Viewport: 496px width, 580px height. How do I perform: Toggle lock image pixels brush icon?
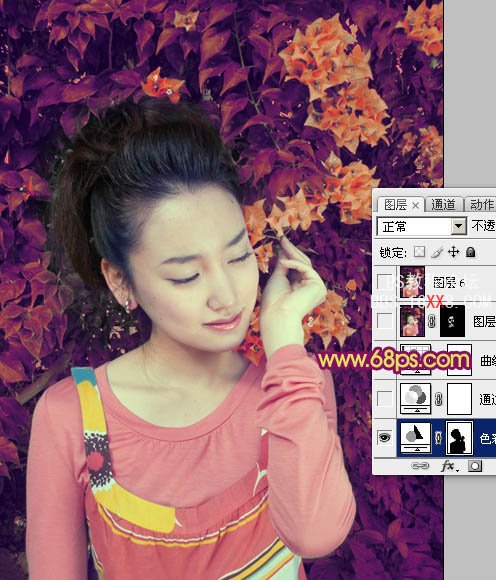pyautogui.click(x=436, y=252)
